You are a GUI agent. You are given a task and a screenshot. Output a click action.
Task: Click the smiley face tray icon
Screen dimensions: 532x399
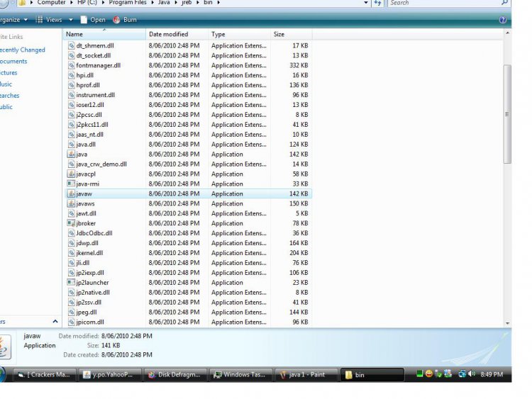tap(429, 374)
